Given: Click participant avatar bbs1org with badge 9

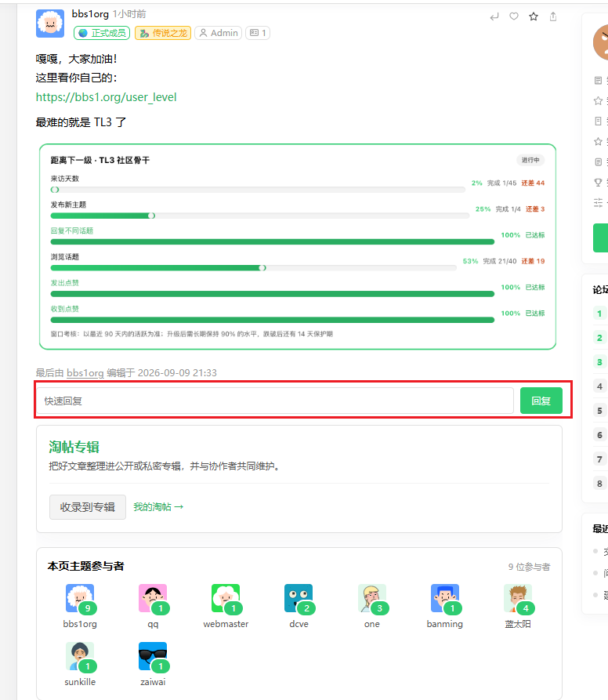Looking at the screenshot, I should tap(80, 598).
